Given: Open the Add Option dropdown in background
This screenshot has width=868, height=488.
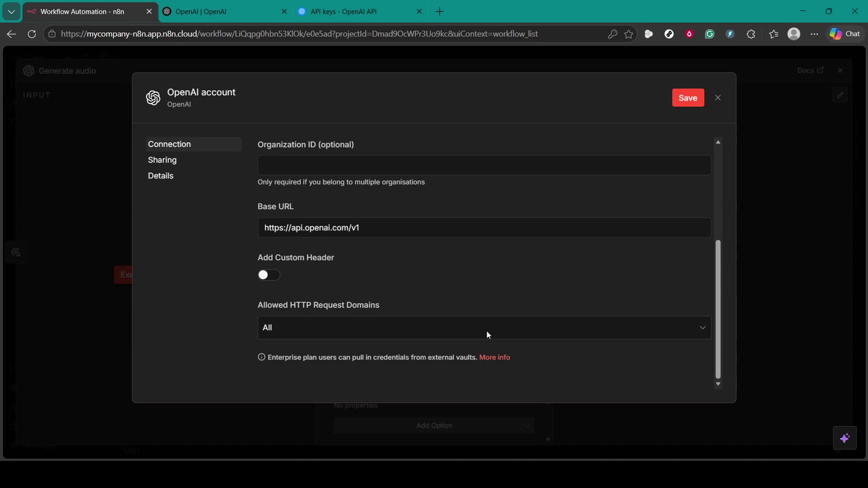Looking at the screenshot, I should click(434, 426).
